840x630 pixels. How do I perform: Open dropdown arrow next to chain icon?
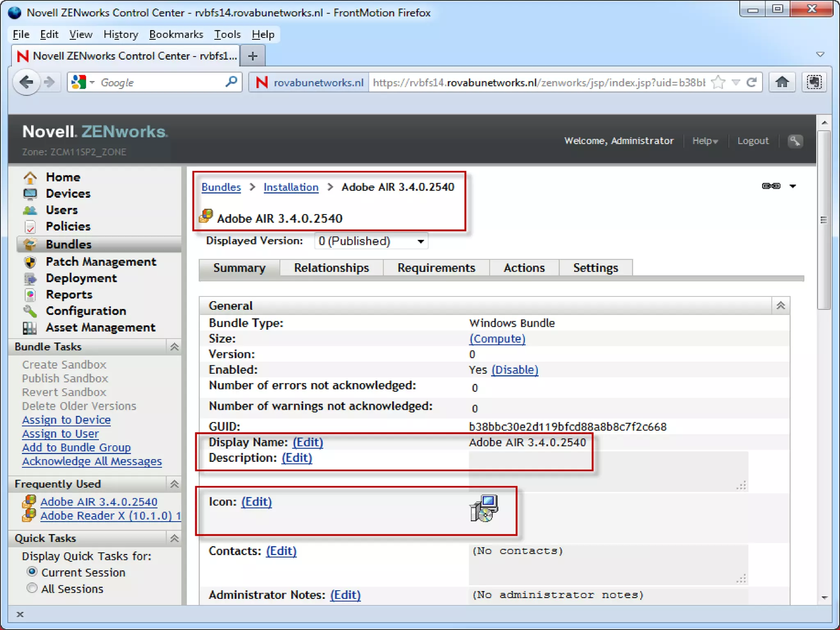click(x=793, y=186)
